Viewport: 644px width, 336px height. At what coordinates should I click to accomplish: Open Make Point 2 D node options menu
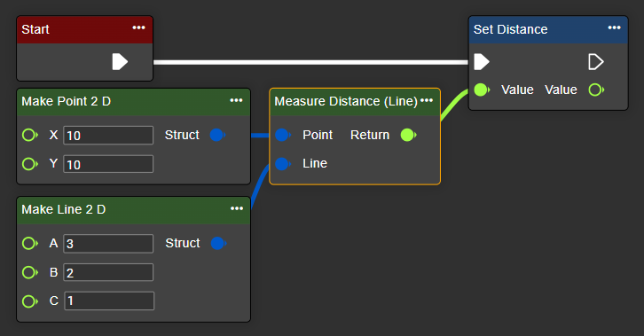click(236, 100)
